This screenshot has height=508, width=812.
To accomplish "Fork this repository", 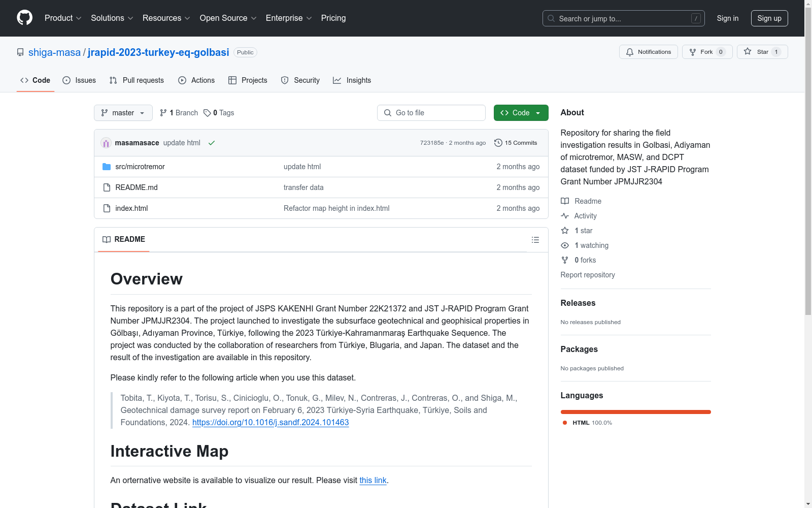I will (707, 52).
